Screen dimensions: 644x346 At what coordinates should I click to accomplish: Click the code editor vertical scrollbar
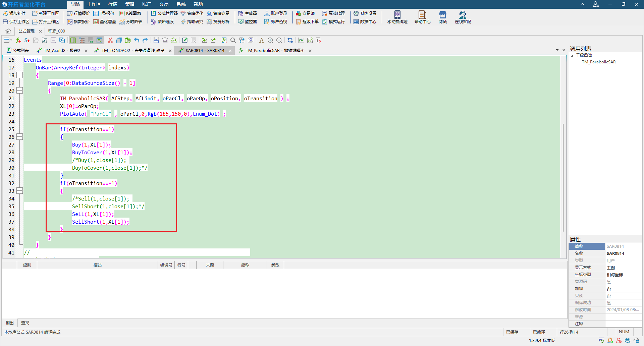click(563, 178)
